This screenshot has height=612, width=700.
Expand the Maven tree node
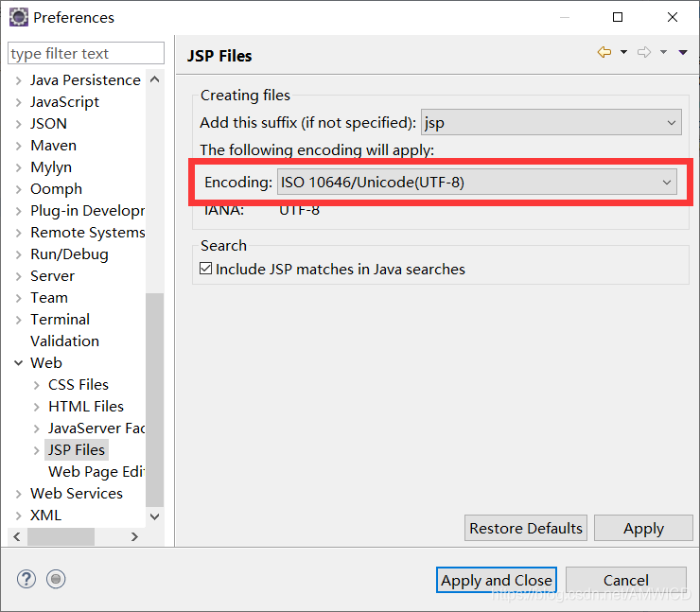pyautogui.click(x=18, y=146)
